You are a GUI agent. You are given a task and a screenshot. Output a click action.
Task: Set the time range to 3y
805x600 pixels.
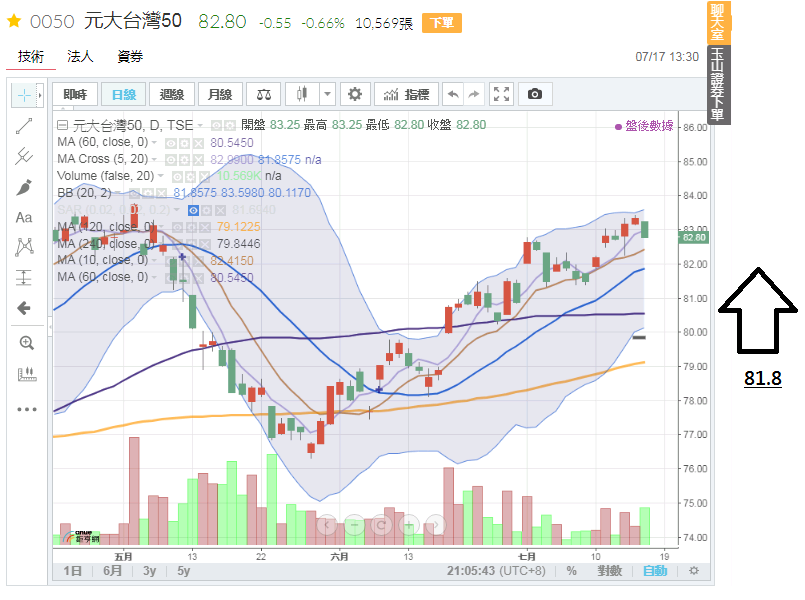(x=149, y=571)
